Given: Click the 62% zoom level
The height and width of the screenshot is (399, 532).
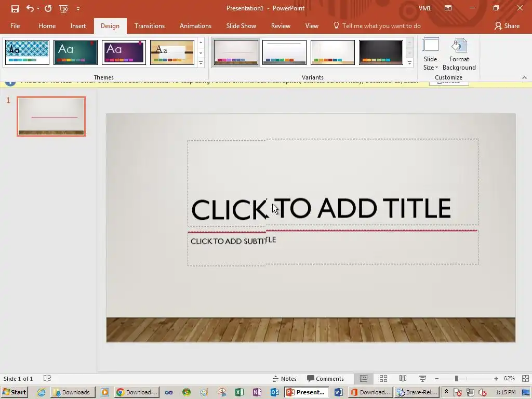Looking at the screenshot, I should tap(509, 379).
